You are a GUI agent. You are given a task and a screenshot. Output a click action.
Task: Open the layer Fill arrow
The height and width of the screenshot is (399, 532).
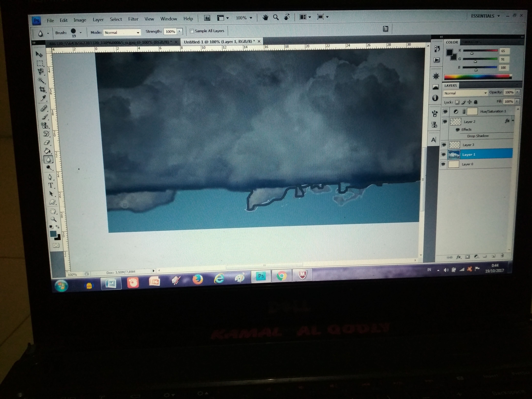pyautogui.click(x=517, y=101)
